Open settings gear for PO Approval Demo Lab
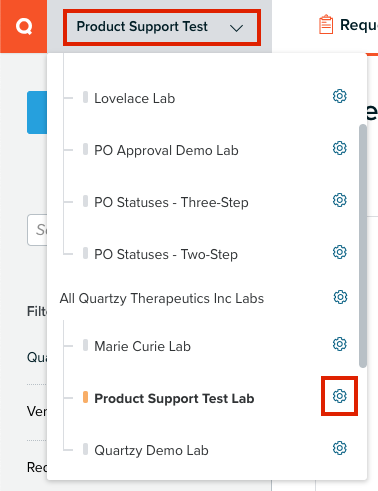The image size is (378, 491). [x=340, y=148]
